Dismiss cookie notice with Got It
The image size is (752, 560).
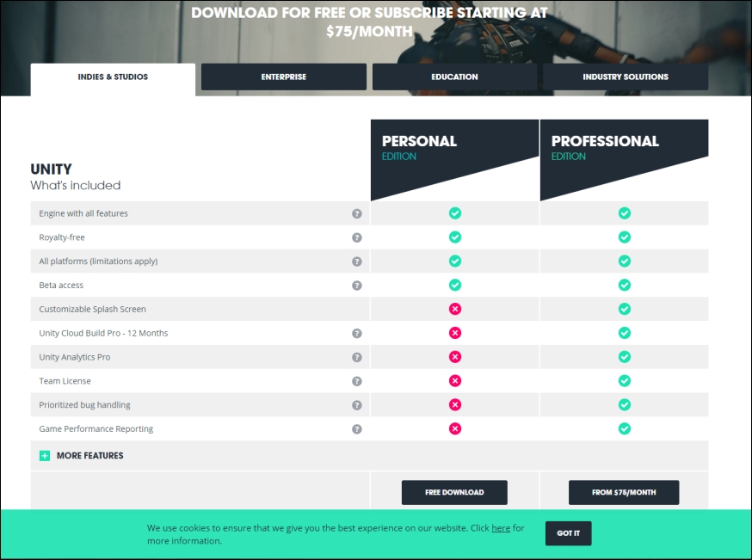pos(569,533)
